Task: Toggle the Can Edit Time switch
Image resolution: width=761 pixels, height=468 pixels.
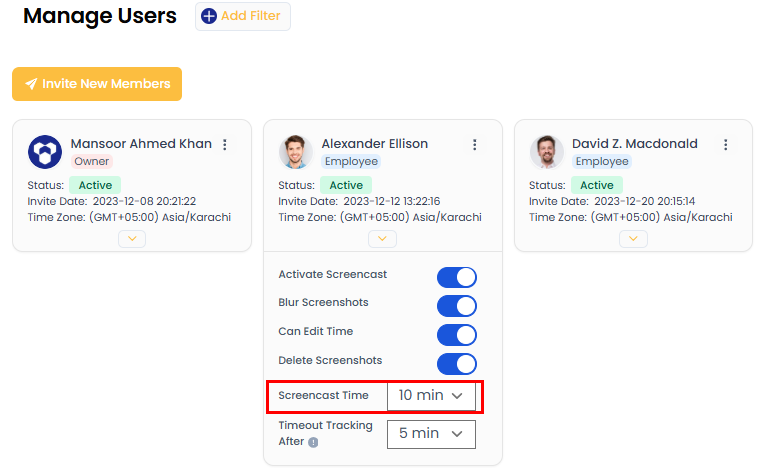Action: 456,335
